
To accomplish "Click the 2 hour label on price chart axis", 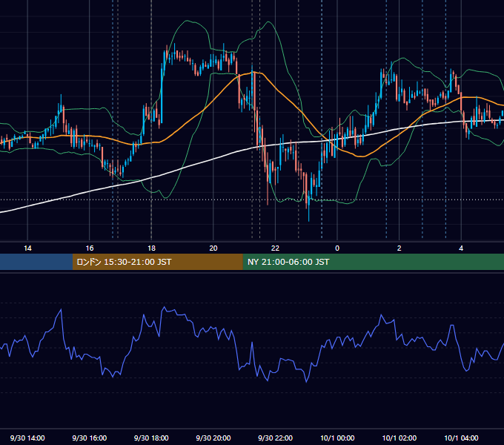I will coord(399,248).
